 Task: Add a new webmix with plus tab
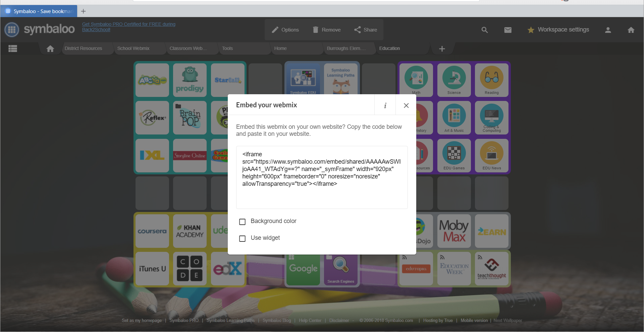click(442, 49)
